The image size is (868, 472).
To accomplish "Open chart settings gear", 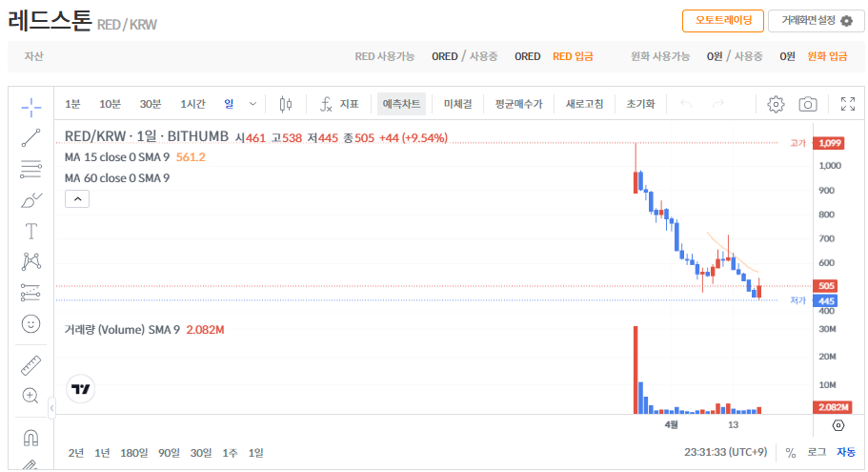I will pyautogui.click(x=776, y=104).
